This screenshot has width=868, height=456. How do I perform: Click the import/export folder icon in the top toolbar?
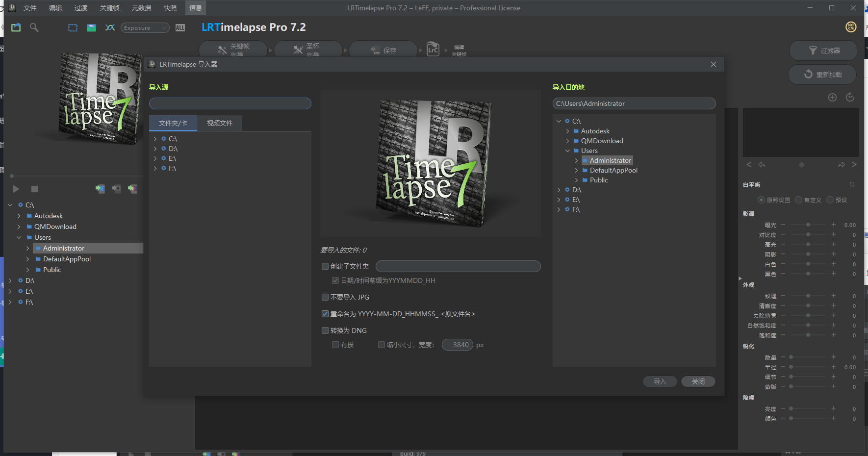pyautogui.click(x=16, y=27)
